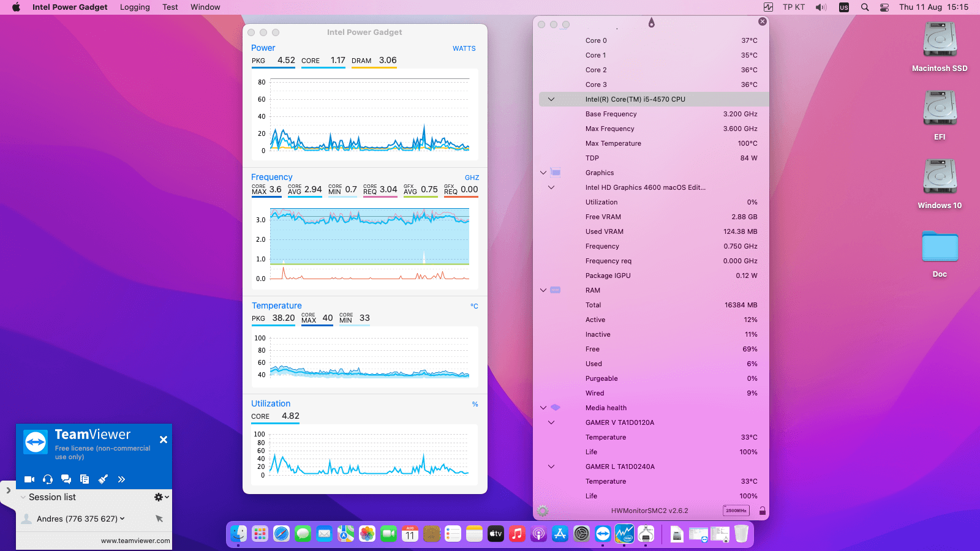The width and height of the screenshot is (980, 551).
Task: Collapse the TeamViewer panel with the side arrow
Action: [8, 490]
